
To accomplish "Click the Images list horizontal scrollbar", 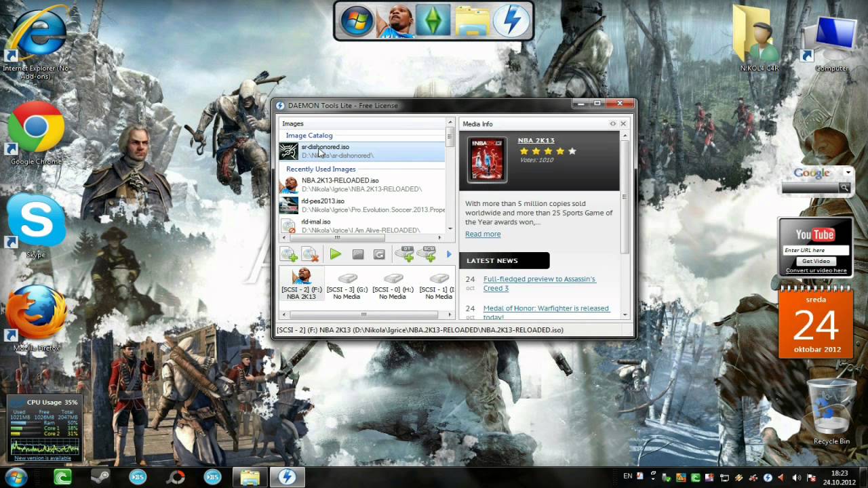I will point(337,238).
